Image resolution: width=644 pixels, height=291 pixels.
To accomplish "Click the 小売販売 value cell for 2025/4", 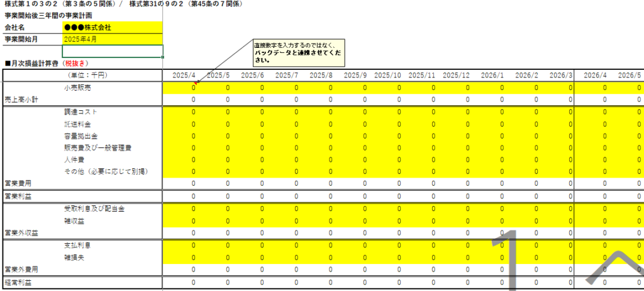I will click(x=184, y=88).
